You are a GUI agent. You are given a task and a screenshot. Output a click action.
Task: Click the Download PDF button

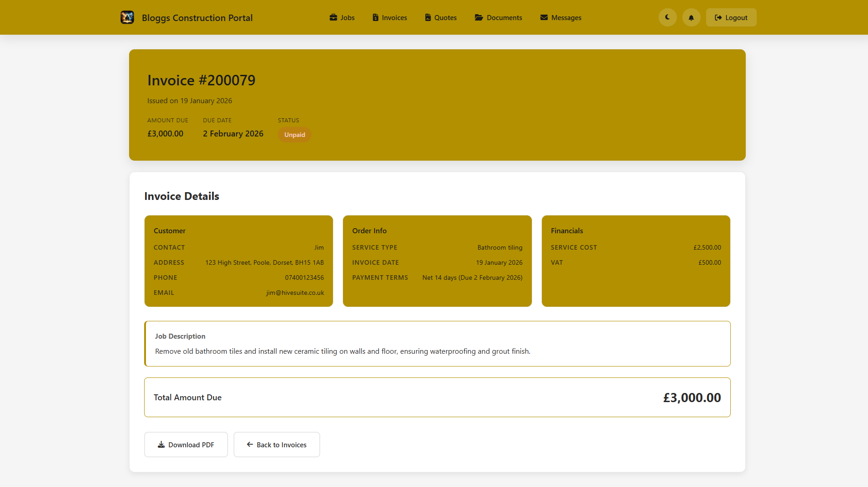(x=186, y=444)
